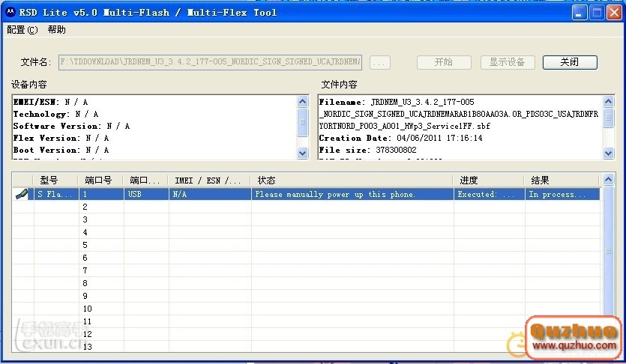Click the 'Boot Version: N / A' line
Image resolution: width=626 pixels, height=364 pixels.
(x=61, y=150)
